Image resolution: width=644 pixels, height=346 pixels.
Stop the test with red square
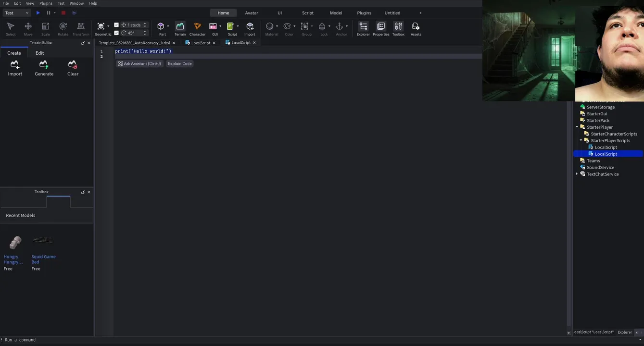(x=63, y=13)
